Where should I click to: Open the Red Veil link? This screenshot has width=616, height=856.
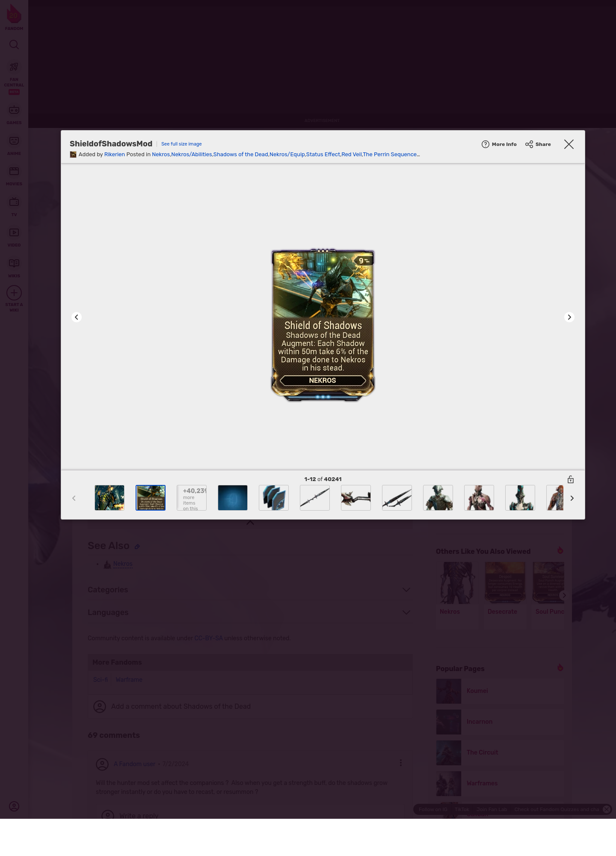click(x=352, y=155)
